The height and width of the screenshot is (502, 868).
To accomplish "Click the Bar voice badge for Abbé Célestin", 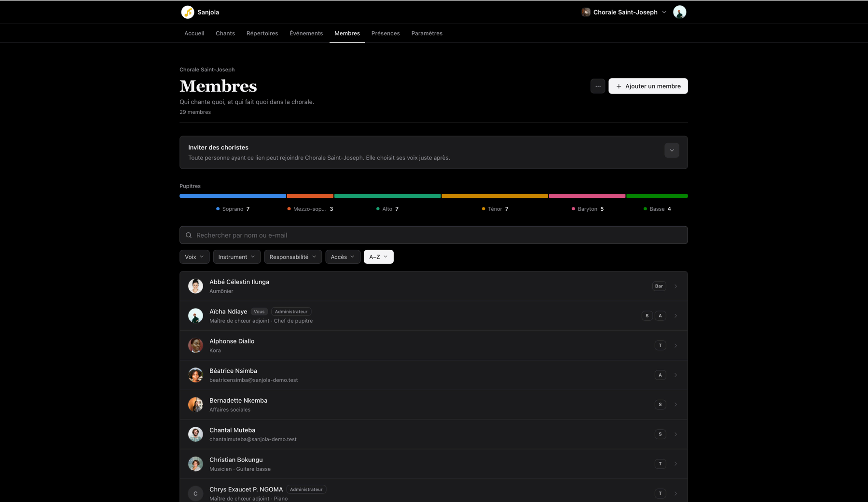I will coord(659,286).
